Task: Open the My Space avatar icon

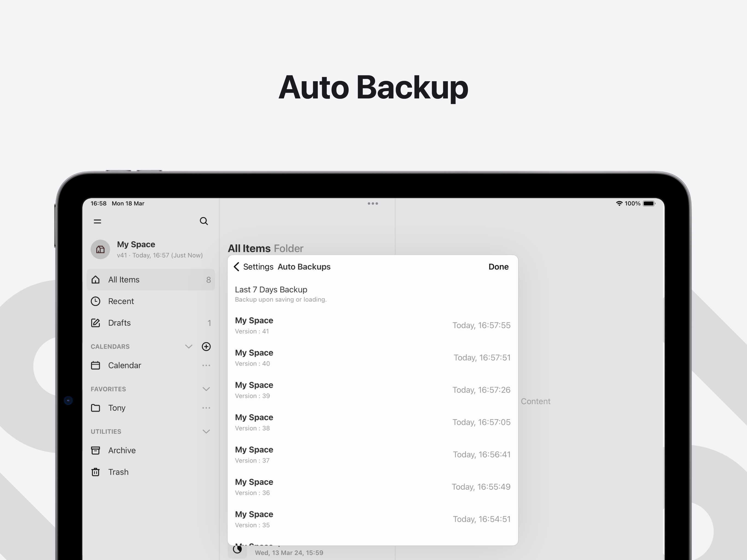Action: [x=100, y=249]
